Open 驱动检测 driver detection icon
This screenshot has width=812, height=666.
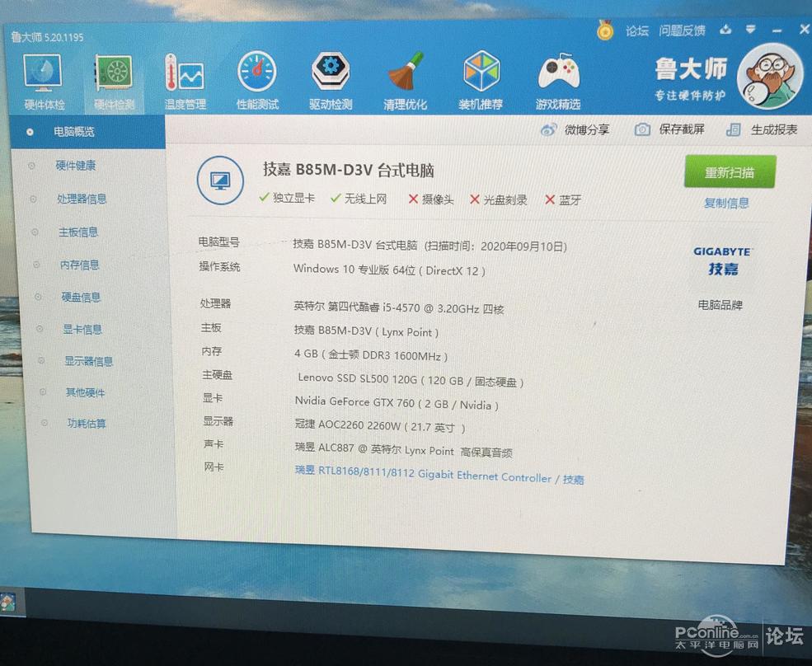tap(331, 82)
